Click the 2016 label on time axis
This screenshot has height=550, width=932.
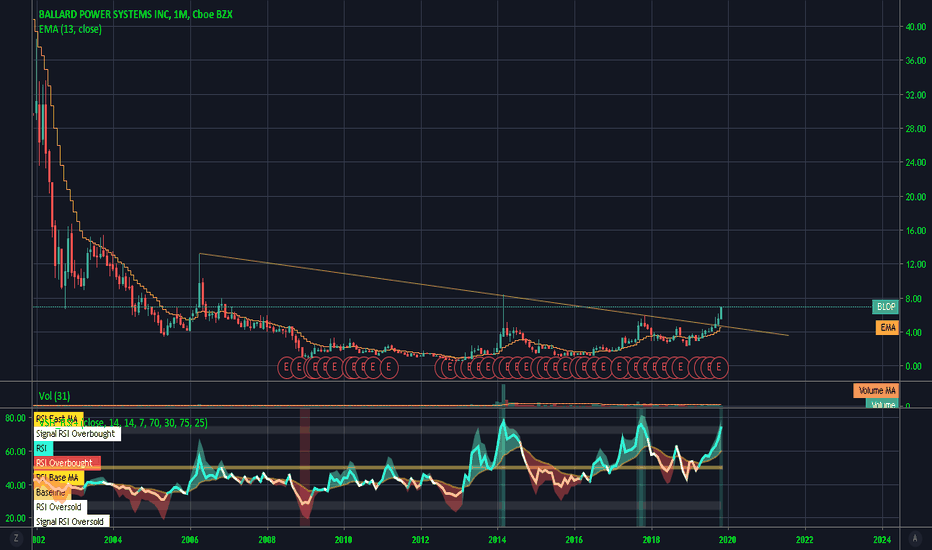point(574,540)
